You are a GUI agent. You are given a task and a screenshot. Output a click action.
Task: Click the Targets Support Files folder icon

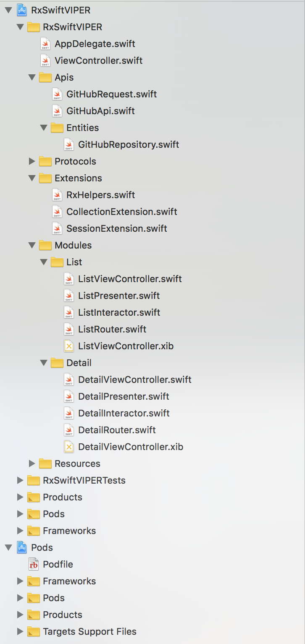click(34, 631)
